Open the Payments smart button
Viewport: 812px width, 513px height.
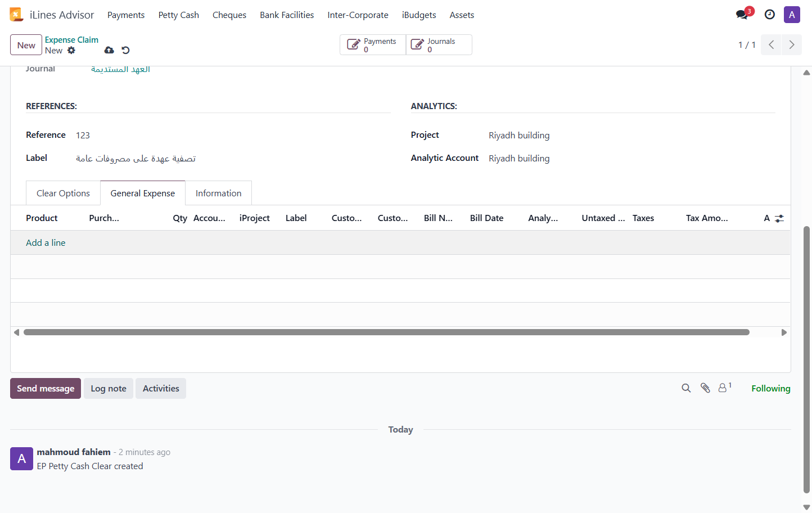373,45
